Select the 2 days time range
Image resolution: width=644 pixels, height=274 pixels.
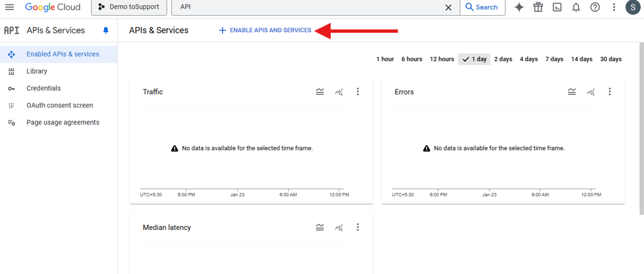click(503, 59)
